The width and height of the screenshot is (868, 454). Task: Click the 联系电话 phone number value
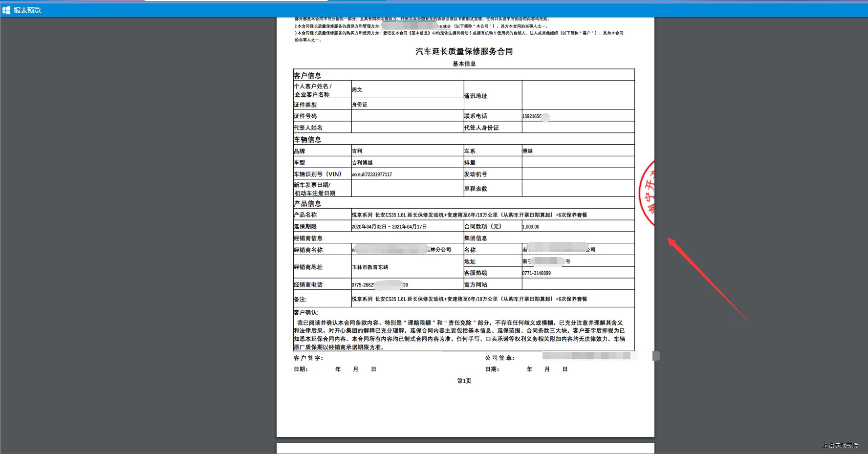[533, 116]
